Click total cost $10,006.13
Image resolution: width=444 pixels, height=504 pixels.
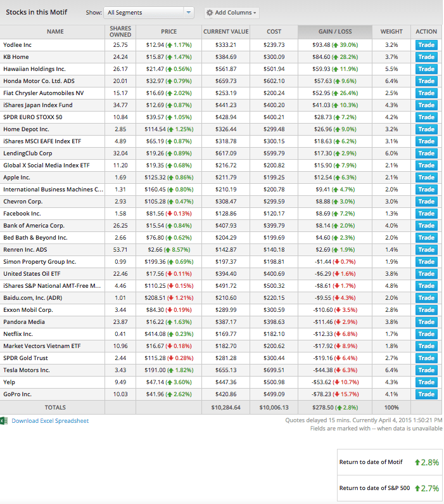(x=274, y=407)
